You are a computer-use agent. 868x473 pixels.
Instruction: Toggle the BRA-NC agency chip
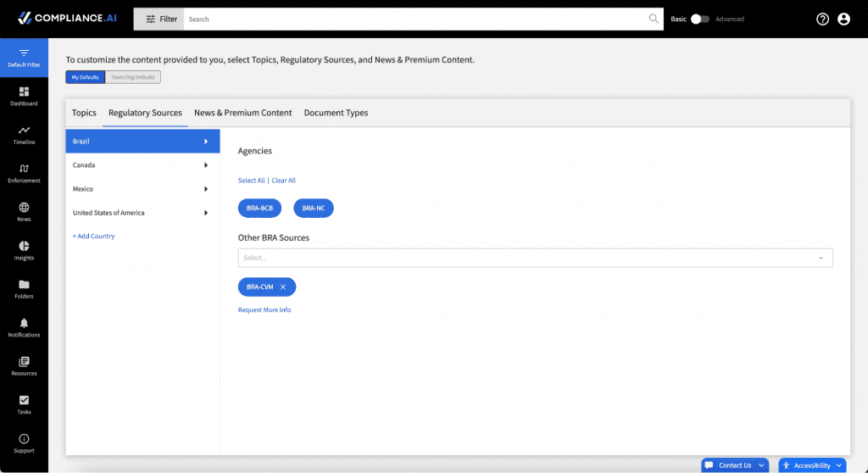pos(314,209)
